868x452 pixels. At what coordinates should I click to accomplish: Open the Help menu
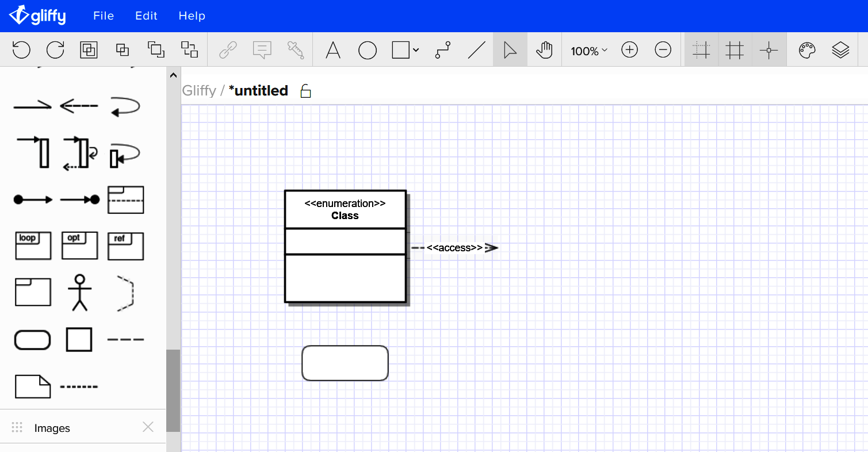192,16
